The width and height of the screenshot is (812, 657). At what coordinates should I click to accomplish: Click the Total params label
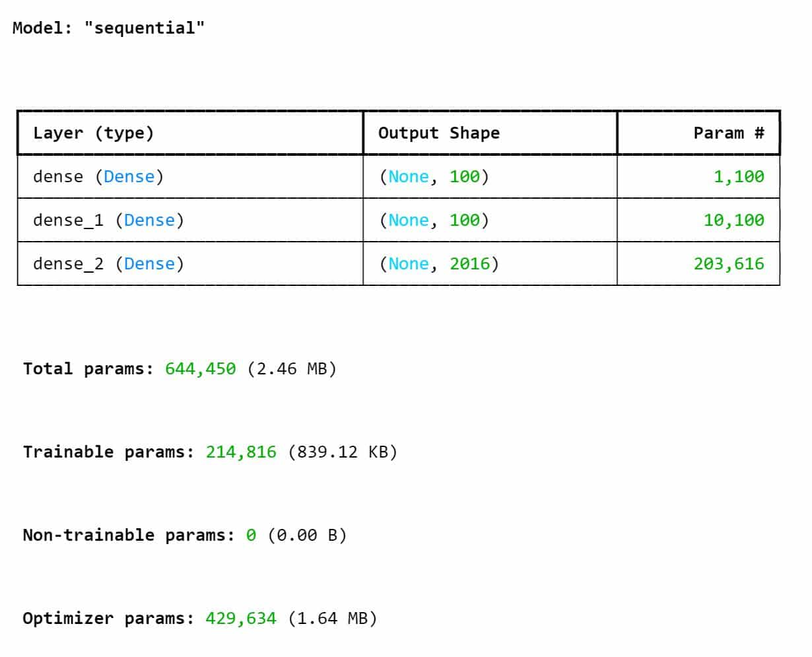88,368
